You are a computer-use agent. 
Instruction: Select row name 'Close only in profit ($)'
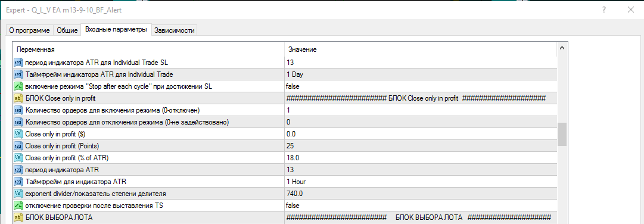point(55,134)
